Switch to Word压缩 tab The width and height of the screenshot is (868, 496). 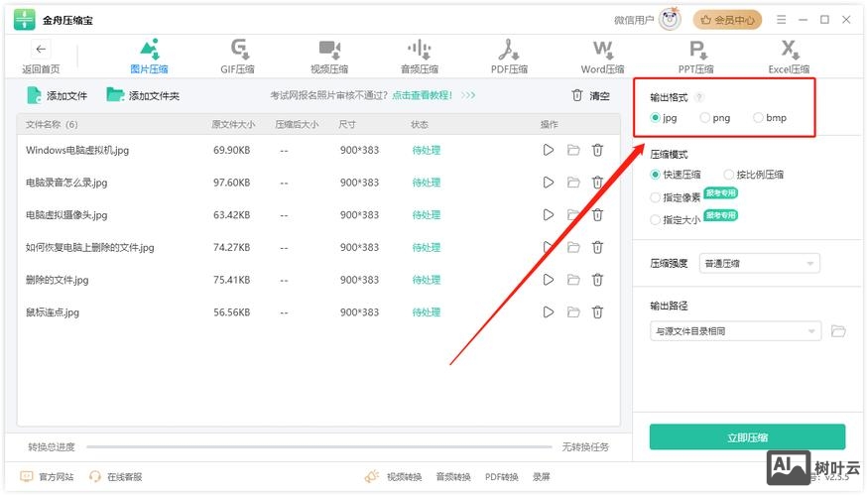pos(602,57)
